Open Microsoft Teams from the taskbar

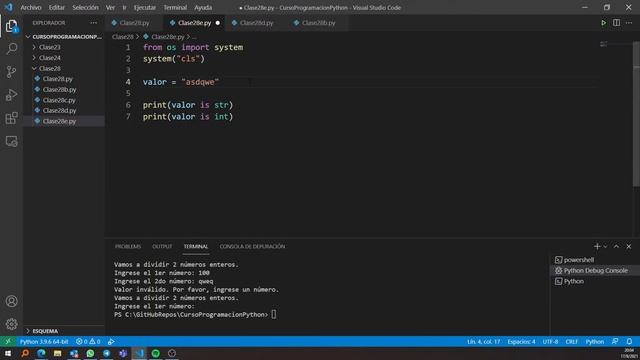coord(123,353)
